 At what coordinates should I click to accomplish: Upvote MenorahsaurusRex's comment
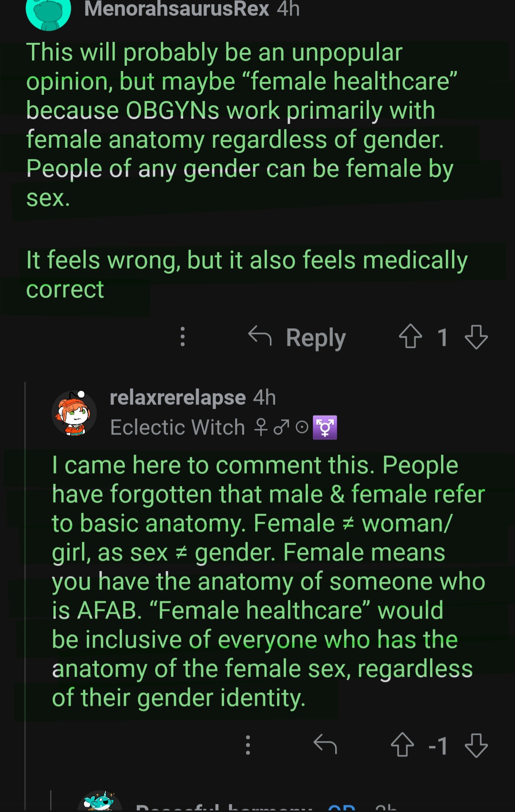(x=410, y=337)
